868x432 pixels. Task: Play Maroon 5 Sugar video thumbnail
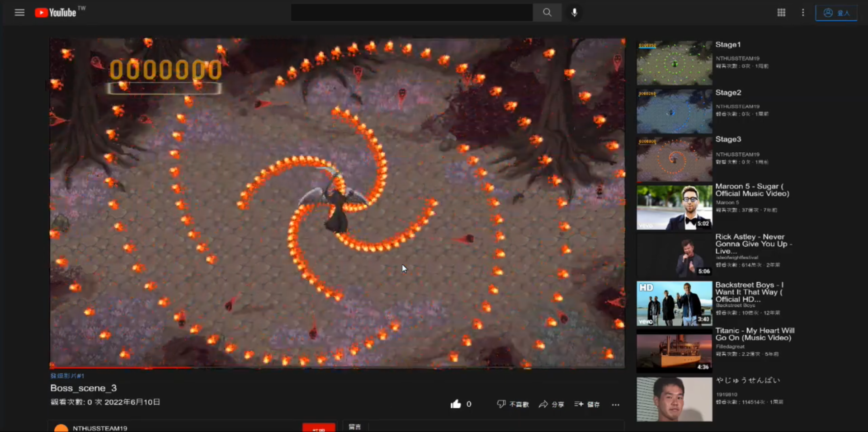click(x=674, y=207)
